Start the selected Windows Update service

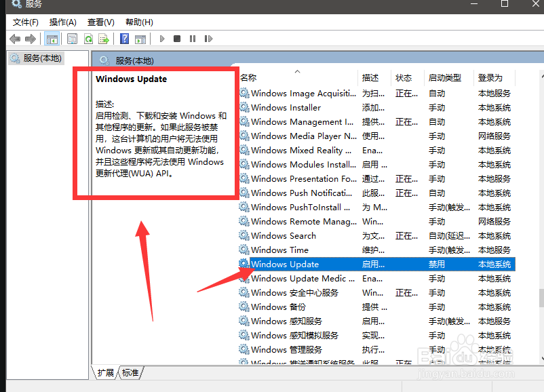pyautogui.click(x=161, y=39)
